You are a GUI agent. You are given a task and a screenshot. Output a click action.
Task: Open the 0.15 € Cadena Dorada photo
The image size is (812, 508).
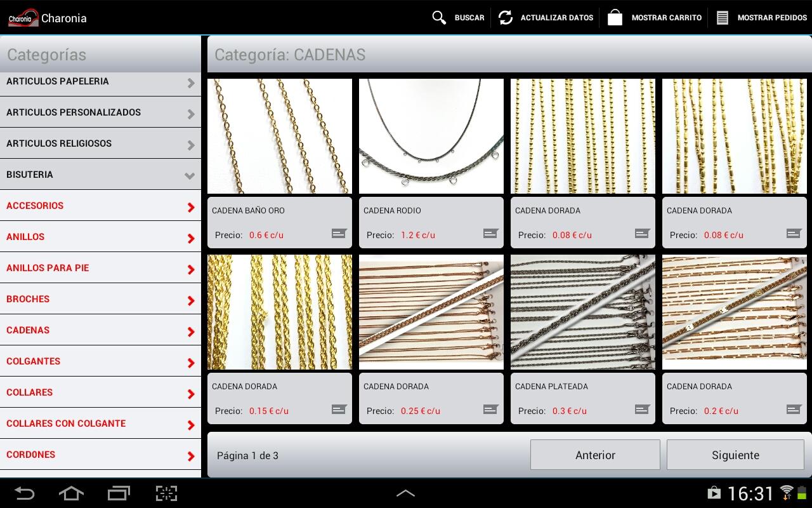click(280, 312)
